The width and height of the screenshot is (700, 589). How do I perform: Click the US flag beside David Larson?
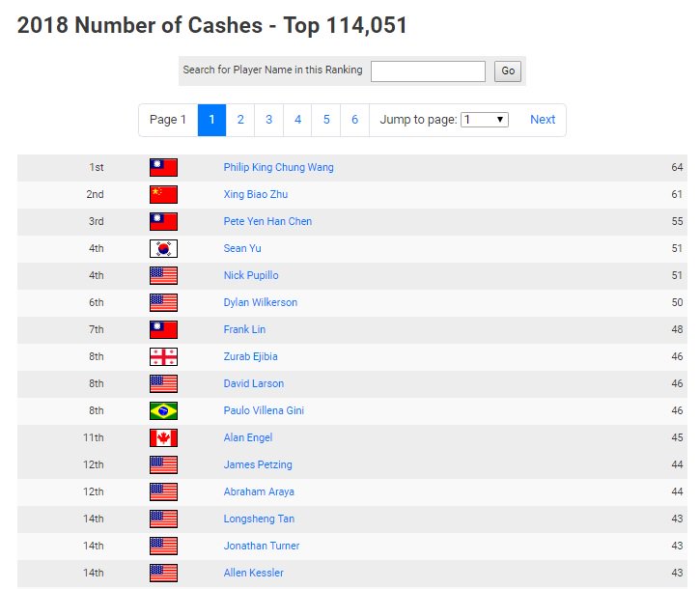[163, 383]
